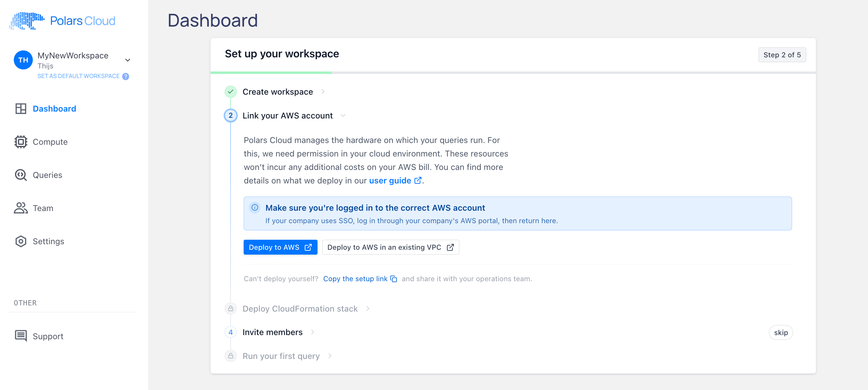
Task: Click Deploy to AWS in an existing VPC
Action: pos(390,247)
